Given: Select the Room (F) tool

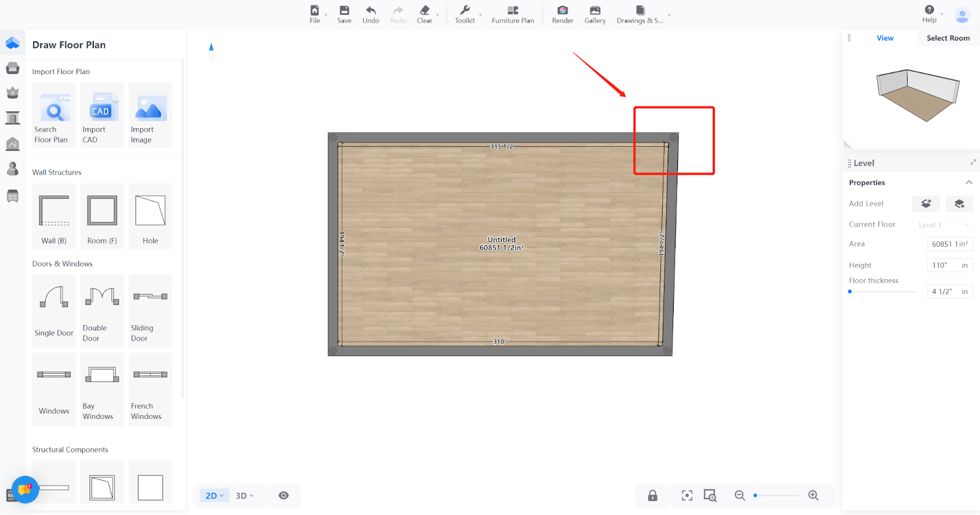Looking at the screenshot, I should click(102, 216).
